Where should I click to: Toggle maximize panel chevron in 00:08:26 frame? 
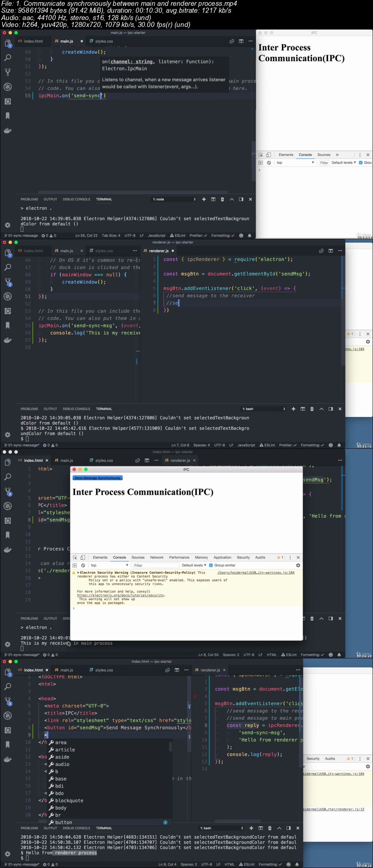pos(279,828)
